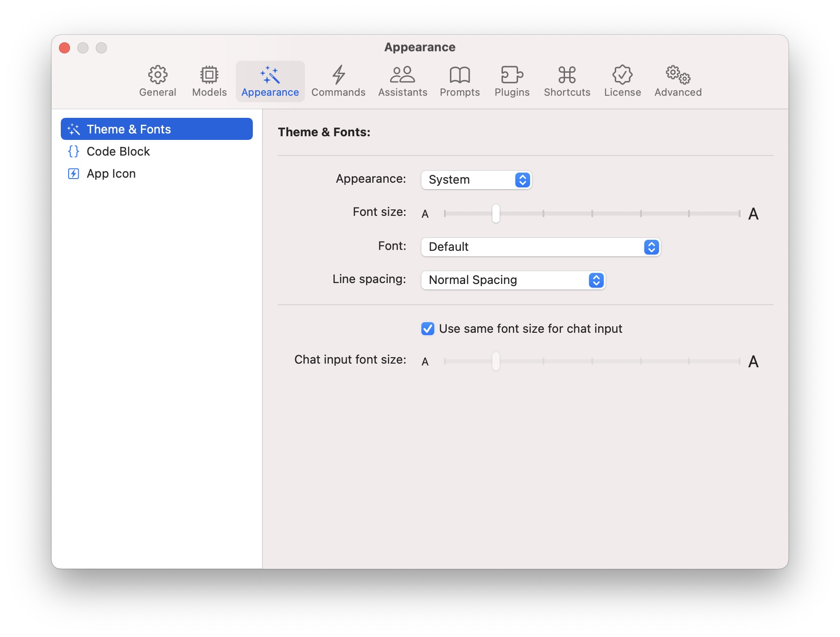Uncheck Use same font size for chat input
Screen dimensions: 840x637
pyautogui.click(x=428, y=329)
